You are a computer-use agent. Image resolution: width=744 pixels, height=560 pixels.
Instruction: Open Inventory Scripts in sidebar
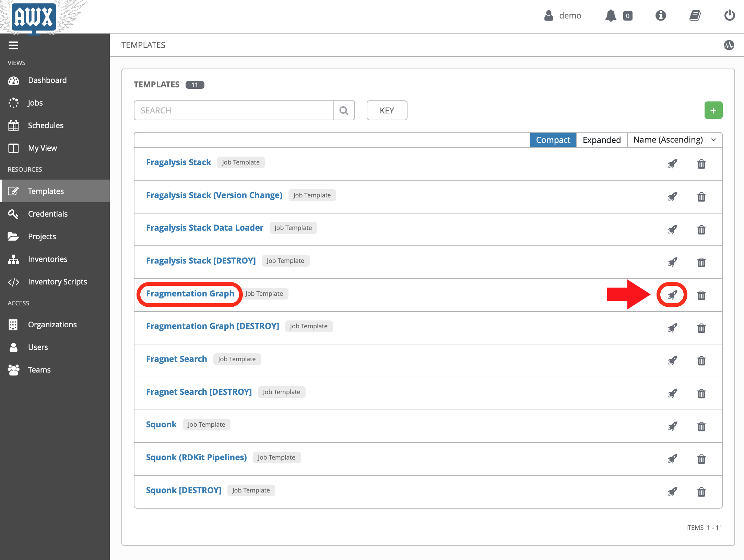point(55,282)
